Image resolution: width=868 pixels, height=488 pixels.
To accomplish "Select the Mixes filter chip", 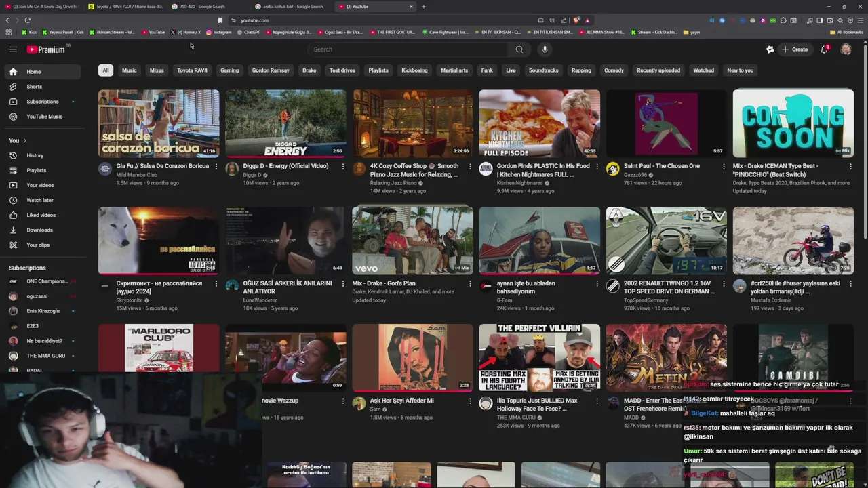I will pyautogui.click(x=157, y=70).
